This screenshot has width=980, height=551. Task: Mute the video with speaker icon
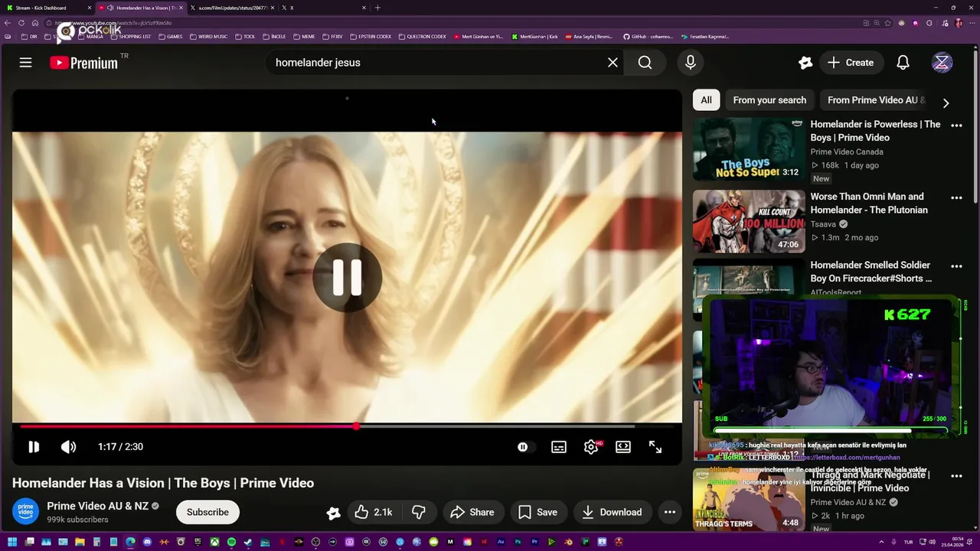coord(69,447)
